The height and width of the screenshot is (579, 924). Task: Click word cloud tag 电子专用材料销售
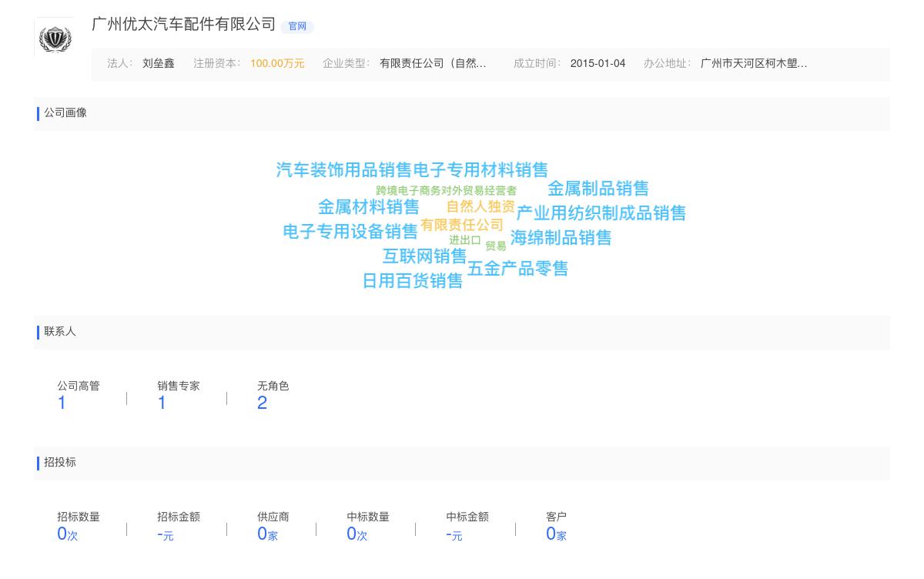pyautogui.click(x=480, y=170)
